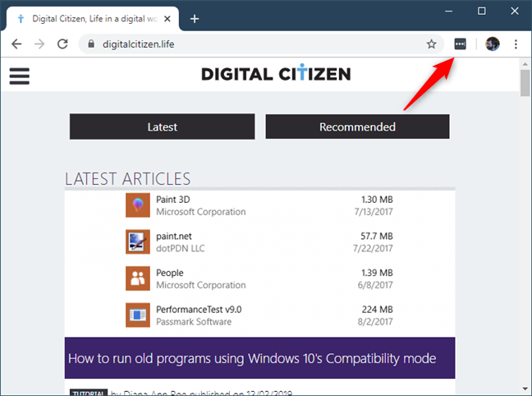Screen dimensions: 532x396
Task: Click the 57.7 MB size value
Action: coord(377,236)
